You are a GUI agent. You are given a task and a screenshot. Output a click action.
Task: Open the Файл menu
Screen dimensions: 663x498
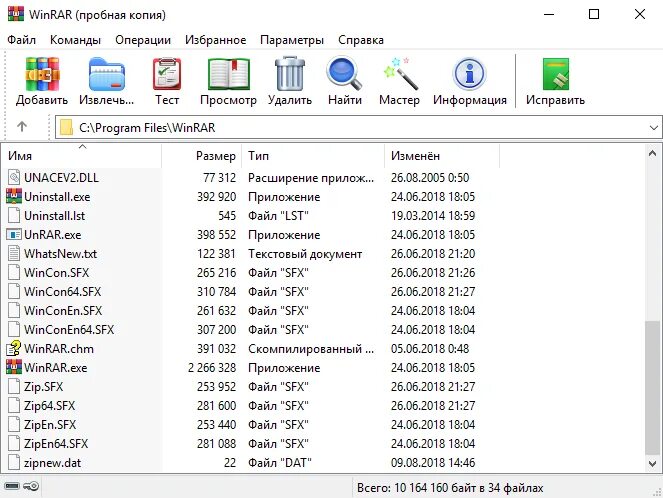(21, 40)
